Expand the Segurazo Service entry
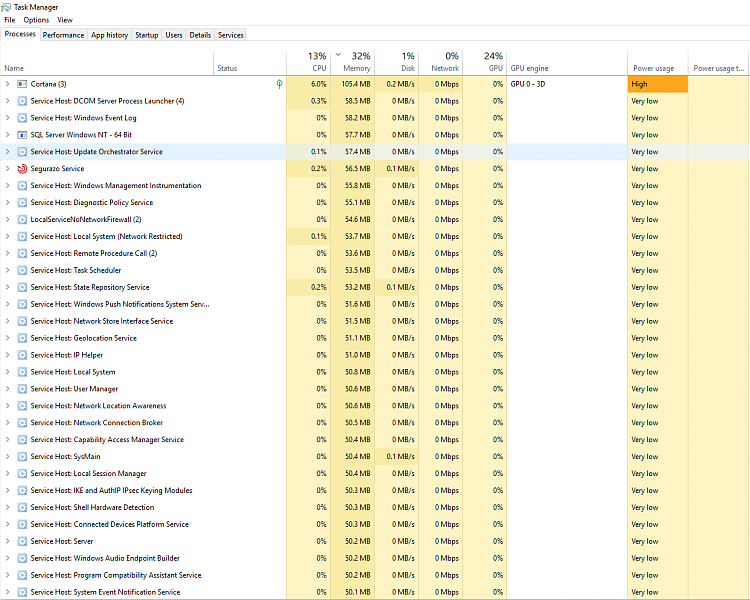 (x=7, y=169)
